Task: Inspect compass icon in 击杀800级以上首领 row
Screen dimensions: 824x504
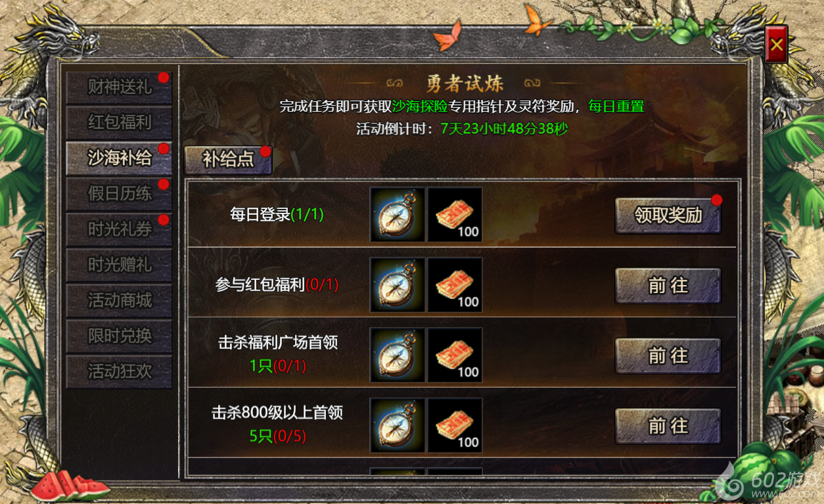Action: 398,425
